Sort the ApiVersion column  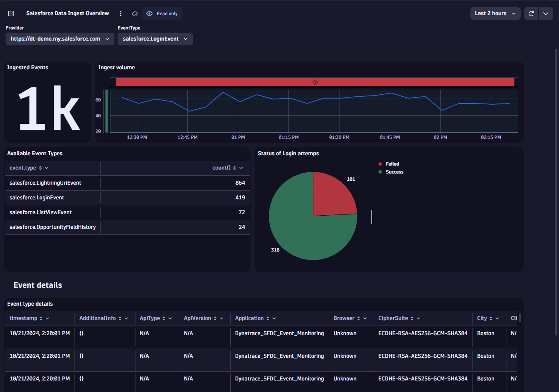pyautogui.click(x=215, y=318)
